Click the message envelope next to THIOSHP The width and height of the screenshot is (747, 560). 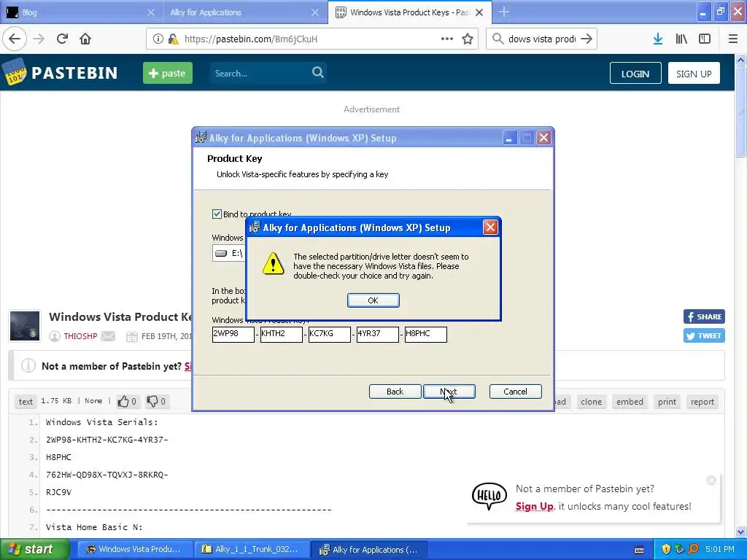click(108, 336)
